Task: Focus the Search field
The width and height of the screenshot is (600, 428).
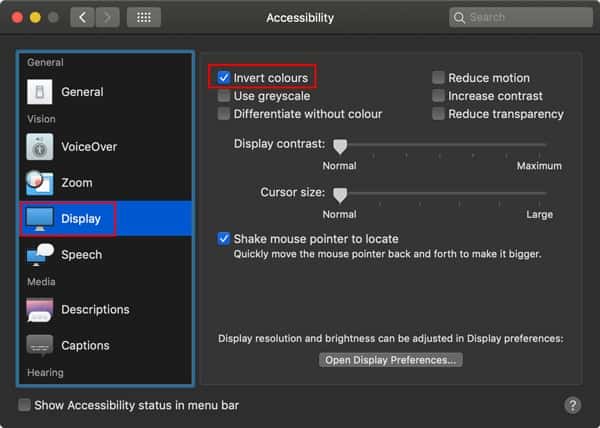Action: click(x=521, y=17)
